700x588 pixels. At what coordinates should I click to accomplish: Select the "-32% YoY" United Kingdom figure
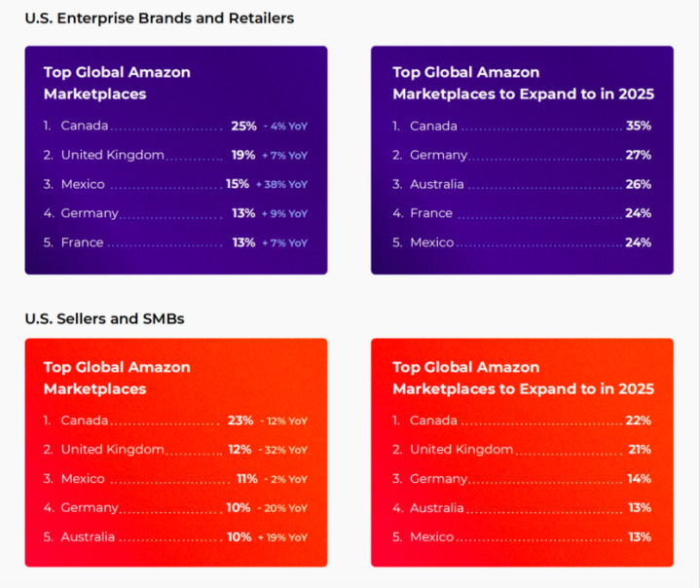click(284, 450)
